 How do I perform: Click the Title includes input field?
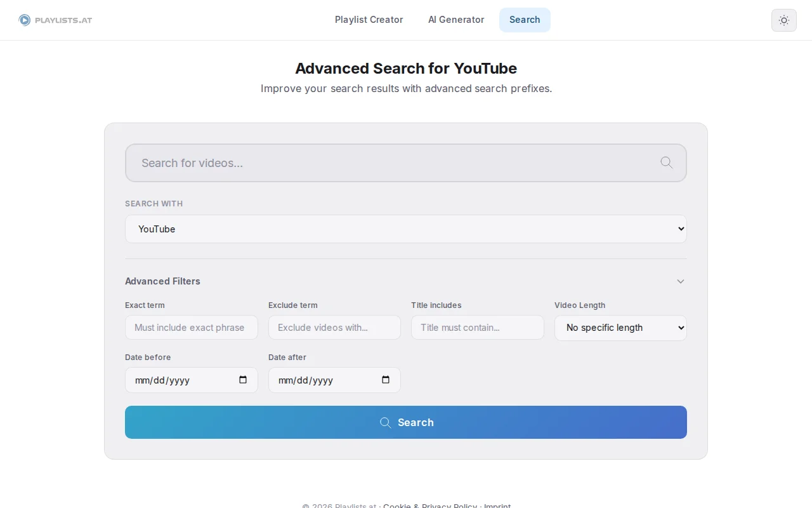pos(478,328)
